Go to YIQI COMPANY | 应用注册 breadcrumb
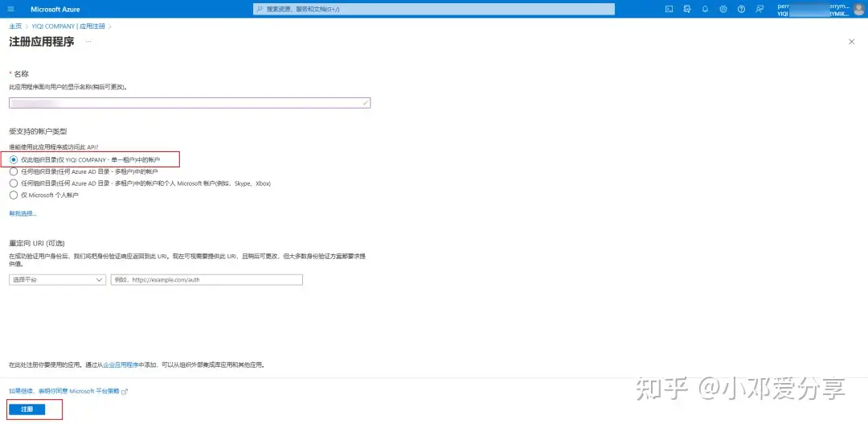 click(68, 26)
